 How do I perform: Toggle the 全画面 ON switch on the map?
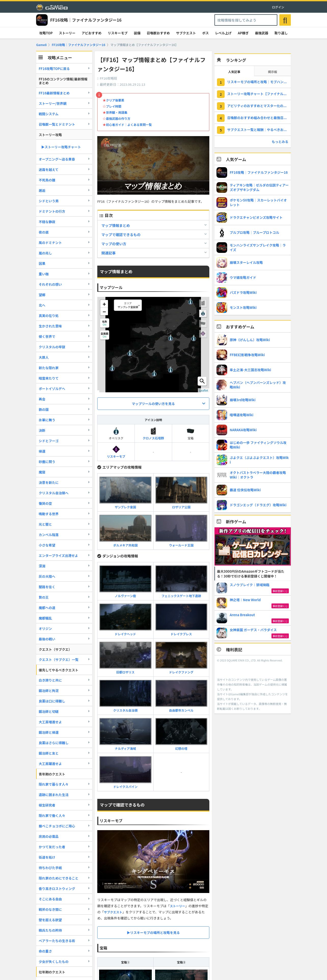coord(104,335)
